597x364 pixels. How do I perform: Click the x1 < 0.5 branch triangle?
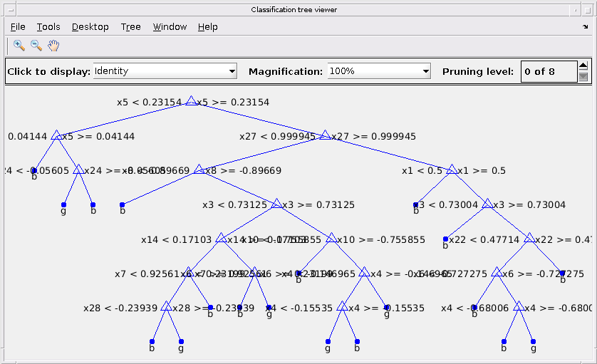(x=452, y=169)
